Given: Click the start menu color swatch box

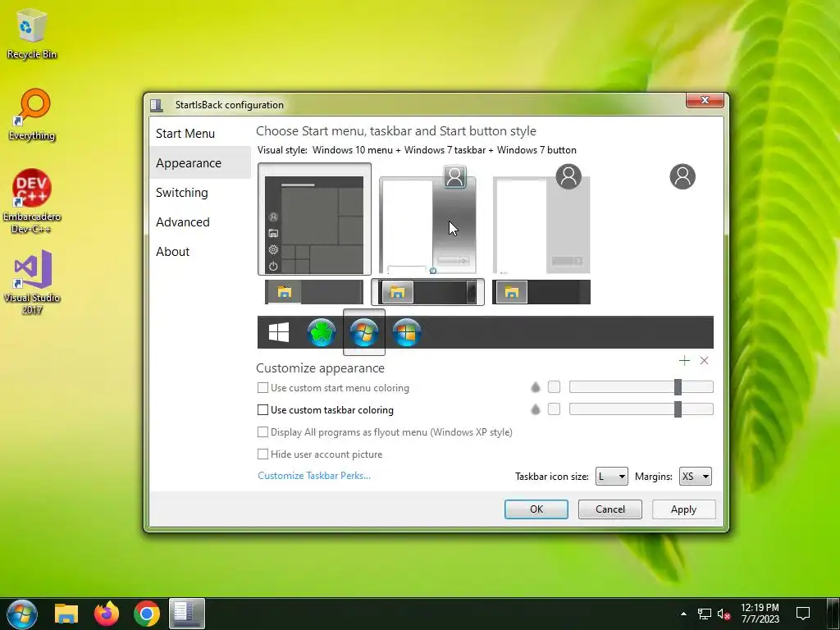Looking at the screenshot, I should pyautogui.click(x=554, y=387).
